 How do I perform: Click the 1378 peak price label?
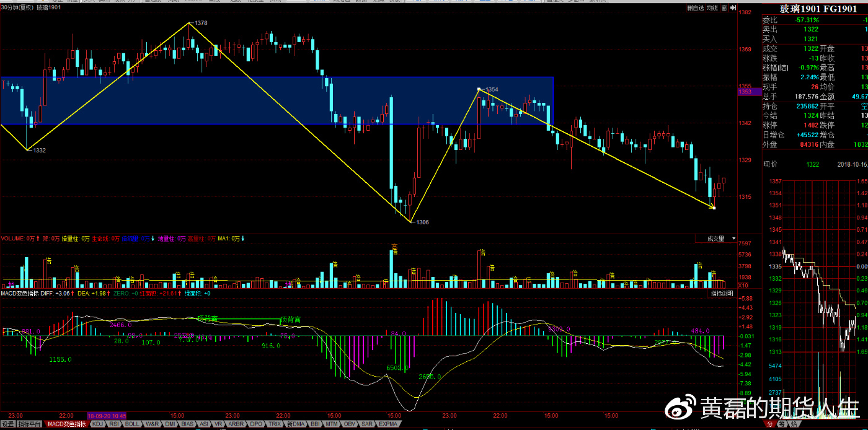[x=200, y=23]
